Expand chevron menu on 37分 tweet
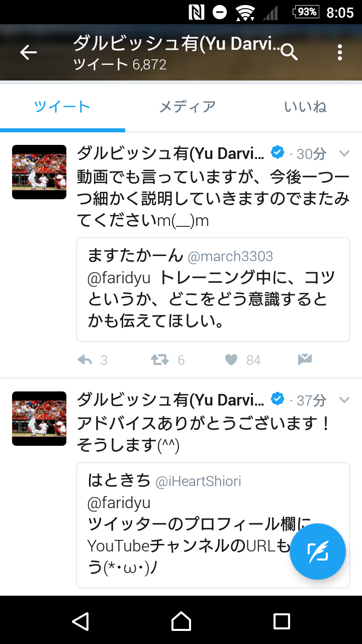Screen dimensions: 362x644 [344, 400]
